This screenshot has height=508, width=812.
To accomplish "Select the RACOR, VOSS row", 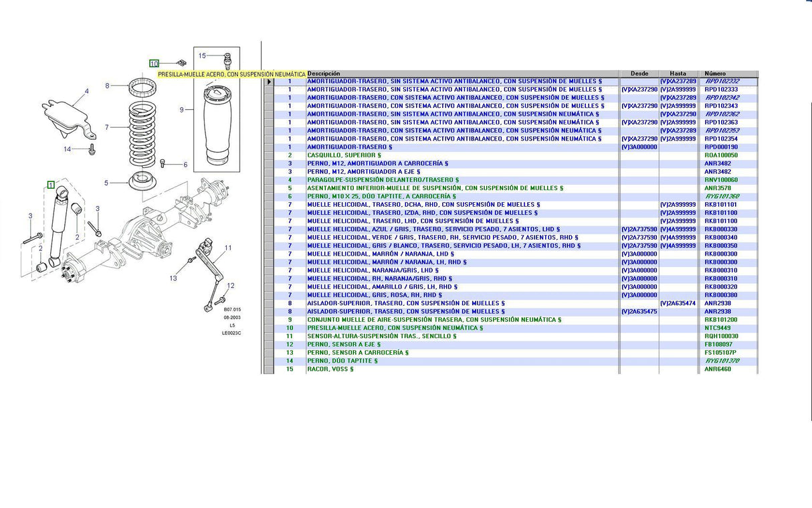I will 511,369.
